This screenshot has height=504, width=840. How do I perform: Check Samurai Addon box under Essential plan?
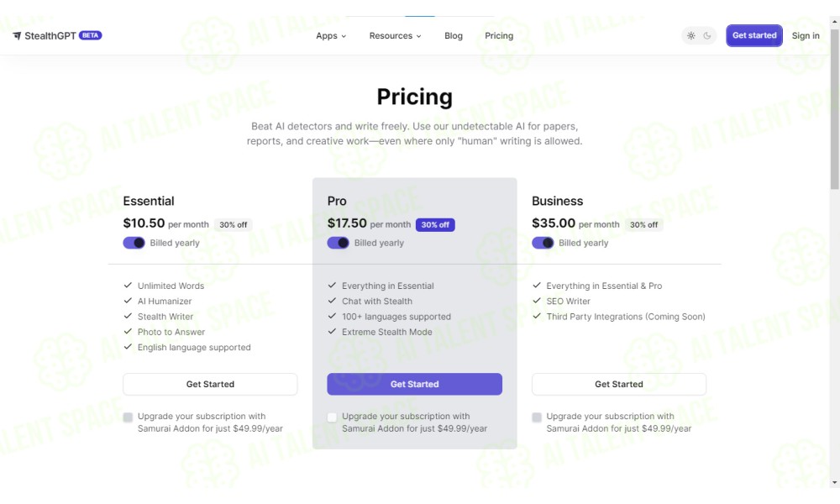pos(128,417)
